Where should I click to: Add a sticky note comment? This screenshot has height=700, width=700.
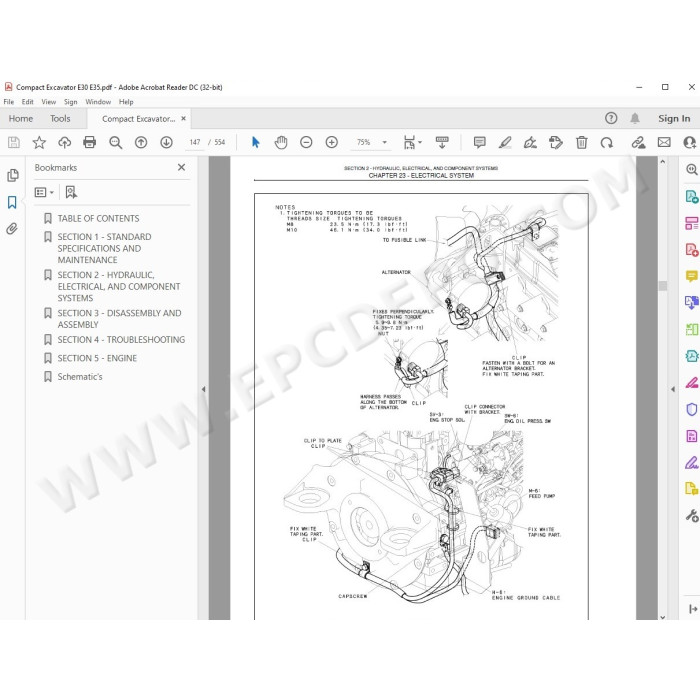pyautogui.click(x=479, y=142)
